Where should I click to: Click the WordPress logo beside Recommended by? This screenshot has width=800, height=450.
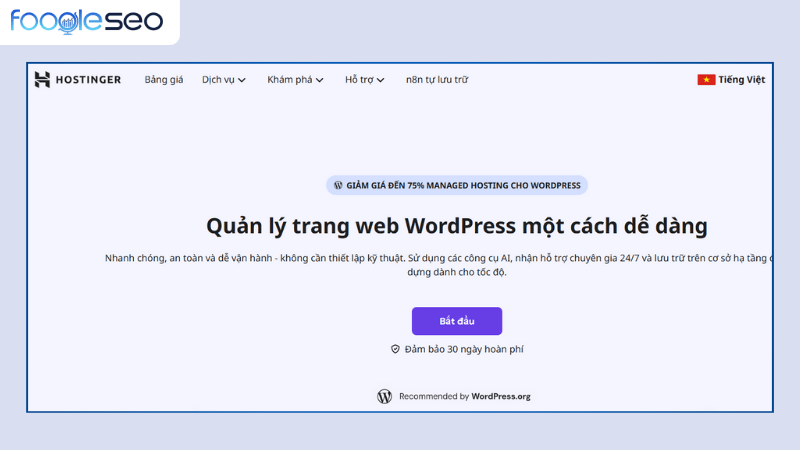click(384, 396)
